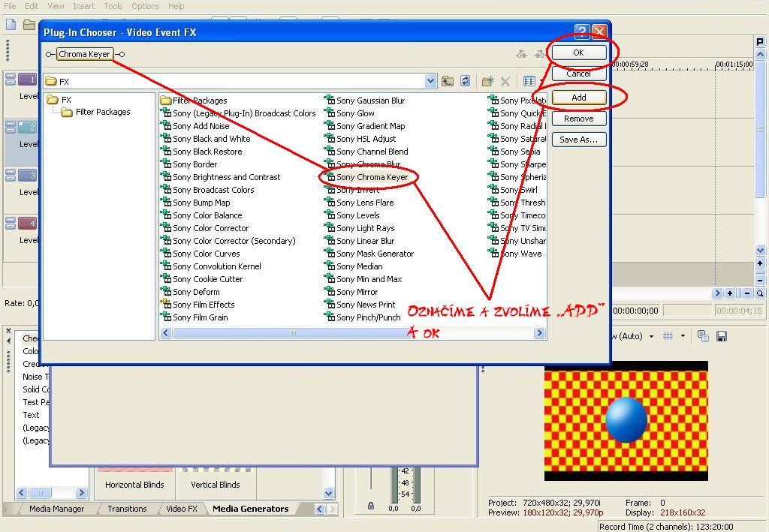This screenshot has height=532, width=769.
Task: Click the Delete X icon in chooser toolbar
Action: [x=505, y=81]
